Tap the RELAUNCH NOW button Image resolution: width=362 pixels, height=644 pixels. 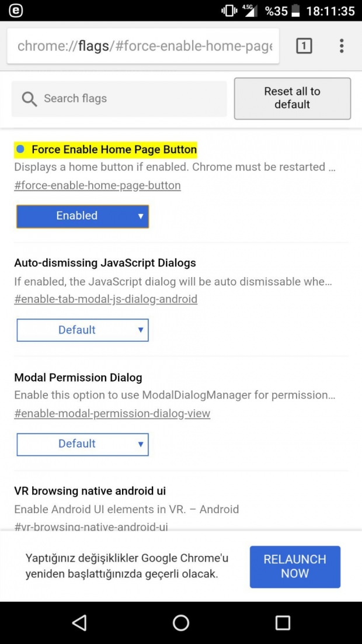tap(295, 566)
